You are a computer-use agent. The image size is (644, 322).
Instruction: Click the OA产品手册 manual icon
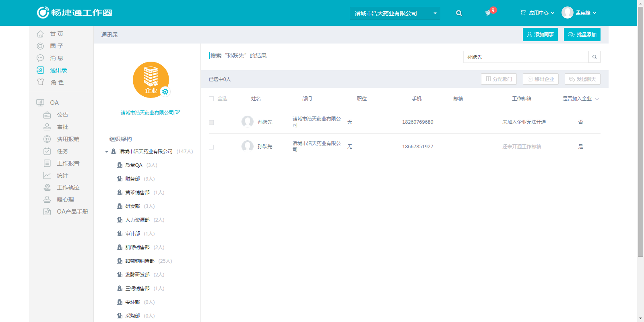pos(47,212)
